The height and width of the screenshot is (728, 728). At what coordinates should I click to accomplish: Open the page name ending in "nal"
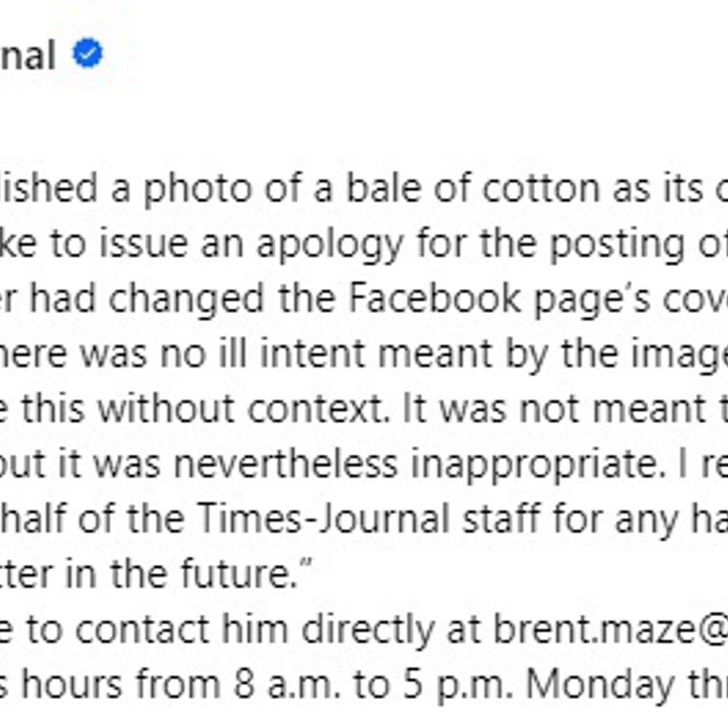click(x=28, y=56)
